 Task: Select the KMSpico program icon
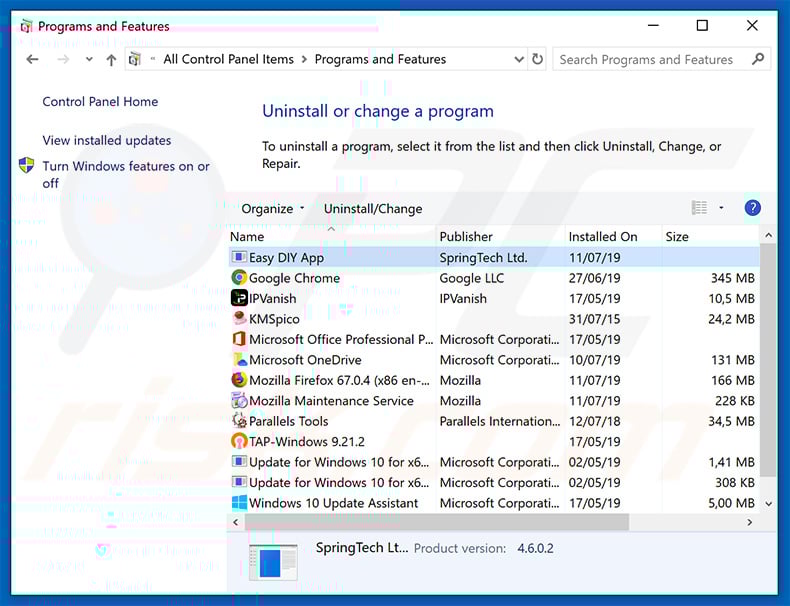[239, 318]
